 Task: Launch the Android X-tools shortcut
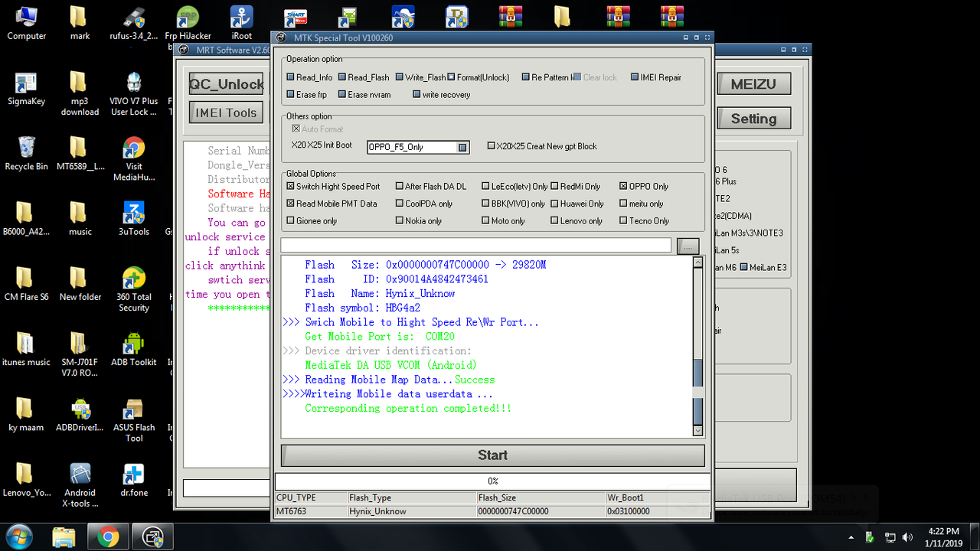[80, 485]
